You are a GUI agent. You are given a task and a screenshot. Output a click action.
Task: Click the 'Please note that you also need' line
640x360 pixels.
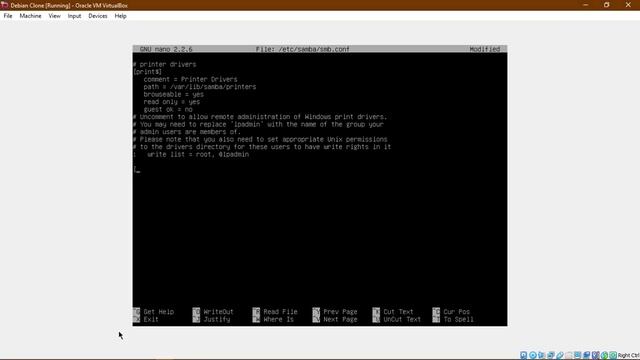[260, 139]
